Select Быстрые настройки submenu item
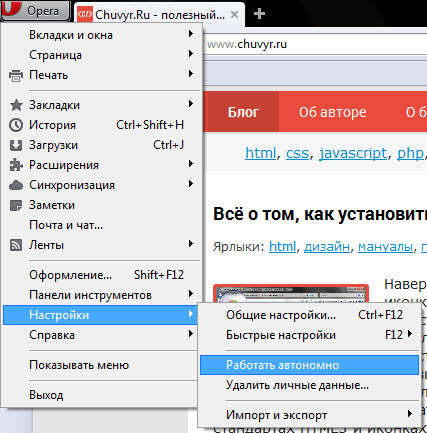 [309, 335]
